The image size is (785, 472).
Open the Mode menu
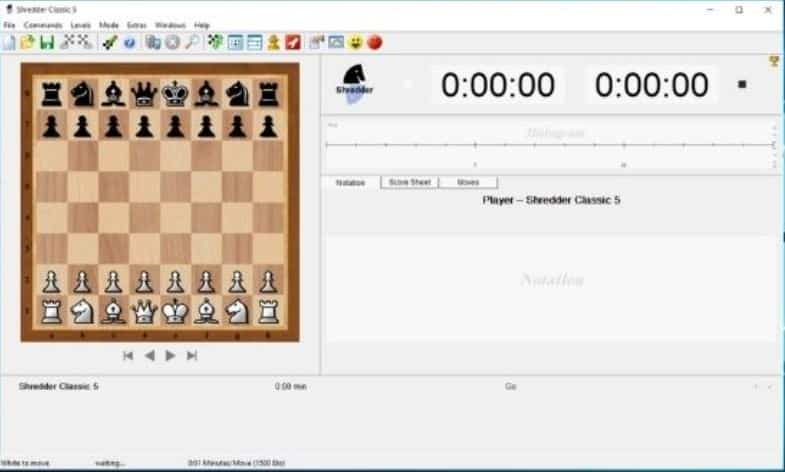(x=109, y=25)
